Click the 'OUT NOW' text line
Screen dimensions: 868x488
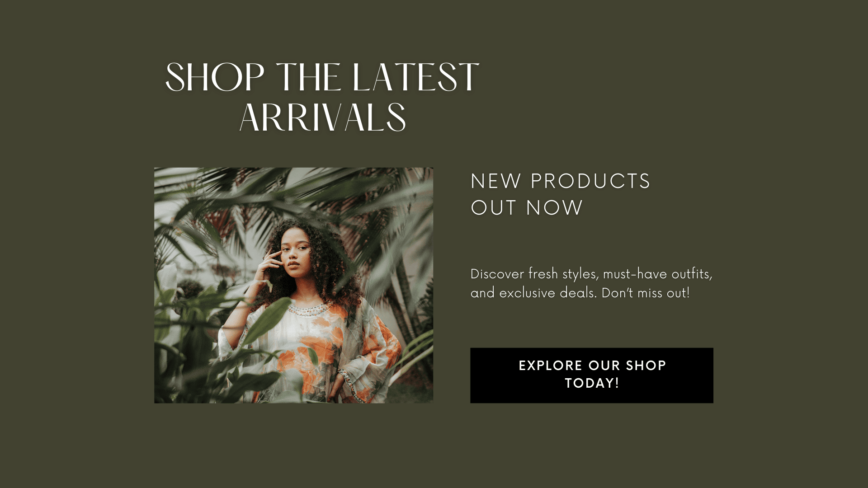coord(527,208)
